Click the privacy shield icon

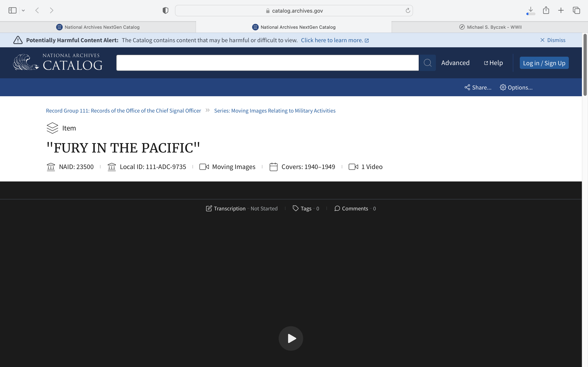coord(165,10)
